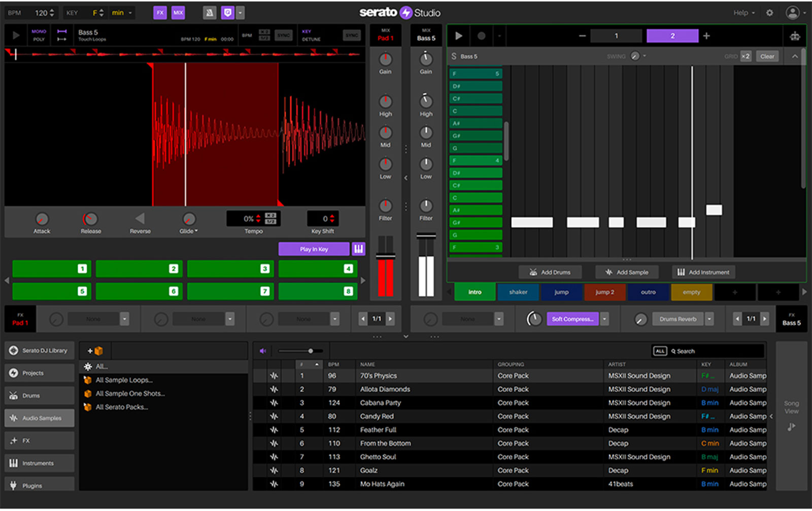The height and width of the screenshot is (511, 812).
Task: Enable Play In Key mode
Action: tap(314, 249)
